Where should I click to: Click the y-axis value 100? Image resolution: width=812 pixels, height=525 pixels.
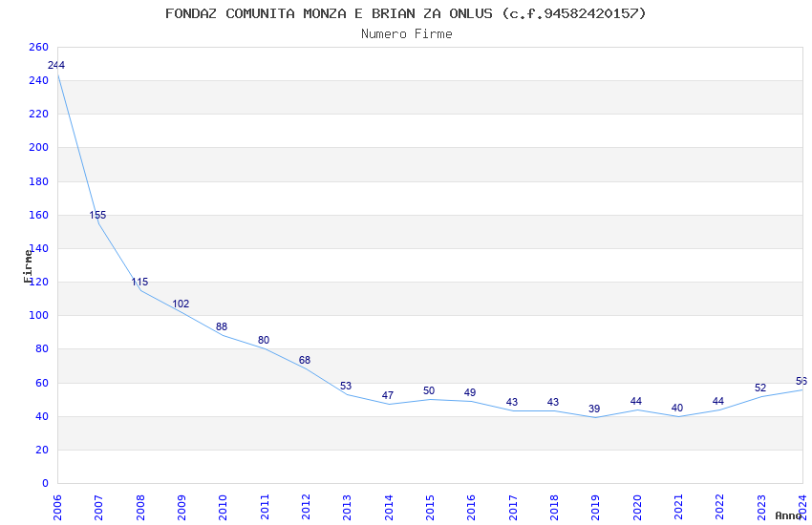pyautogui.click(x=39, y=315)
